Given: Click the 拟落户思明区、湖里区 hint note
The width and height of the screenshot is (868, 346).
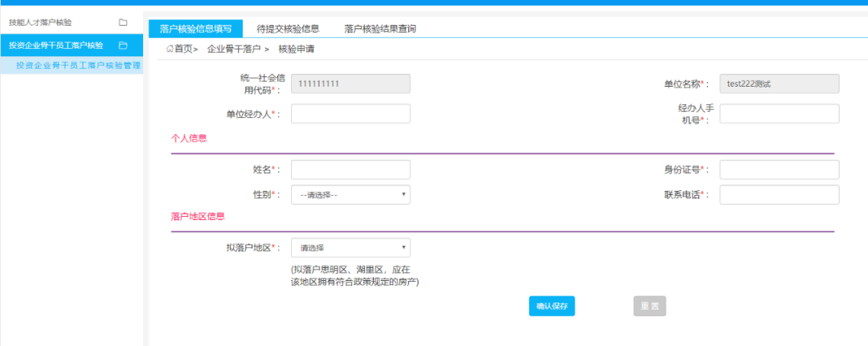Looking at the screenshot, I should point(354,276).
